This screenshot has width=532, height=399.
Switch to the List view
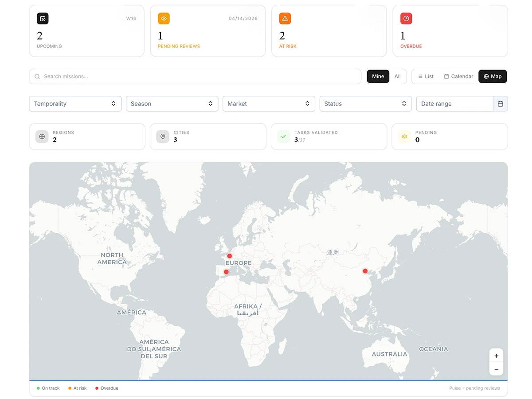point(425,76)
